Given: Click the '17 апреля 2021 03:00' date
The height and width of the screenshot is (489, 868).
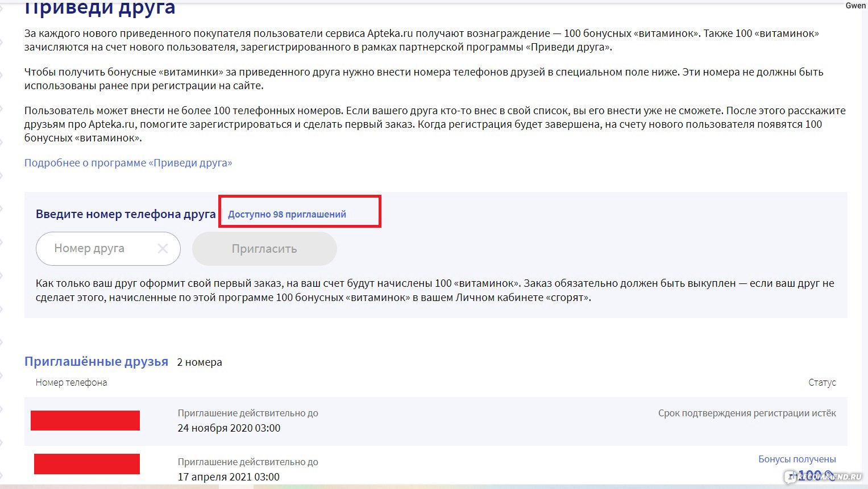Looking at the screenshot, I should coord(229,477).
